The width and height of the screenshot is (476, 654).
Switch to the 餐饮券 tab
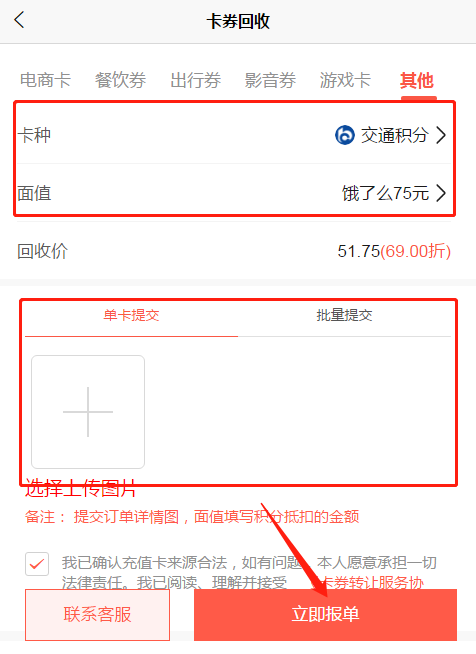[x=120, y=80]
